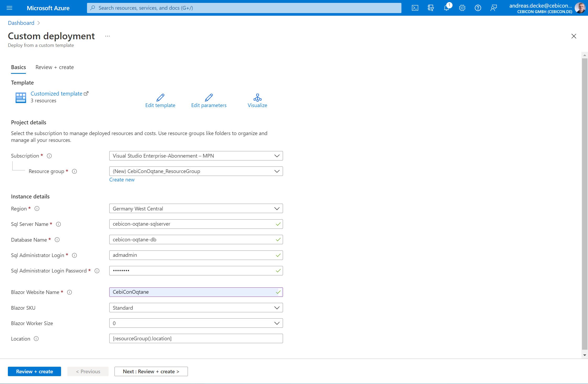Switch to the Review + create tab
Screen dimensions: 588x384
[54, 67]
